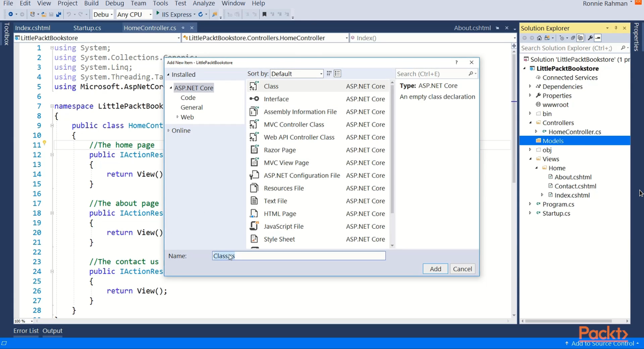644x349 pixels.
Task: Open the Sort by Default dropdown
Action: click(x=297, y=74)
